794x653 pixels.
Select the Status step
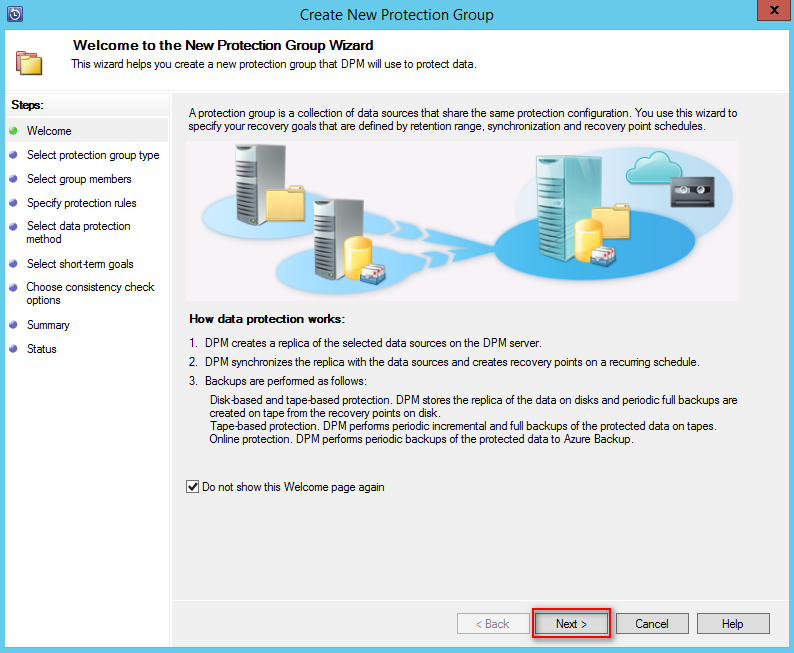click(42, 349)
